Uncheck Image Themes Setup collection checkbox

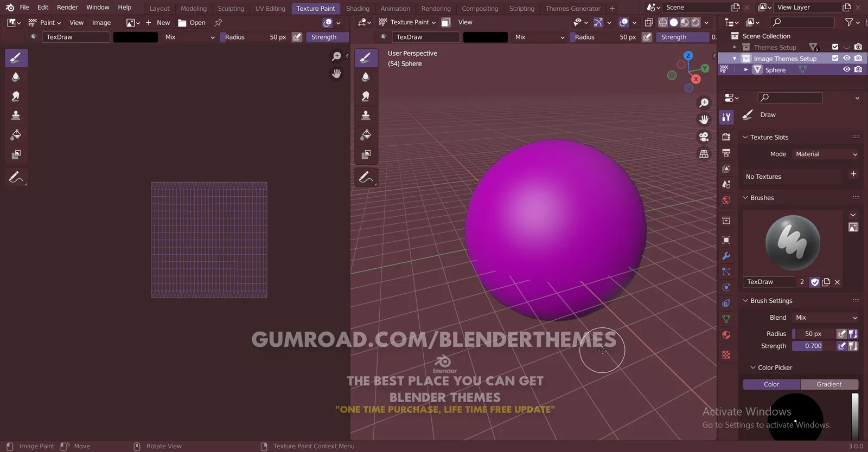(835, 59)
